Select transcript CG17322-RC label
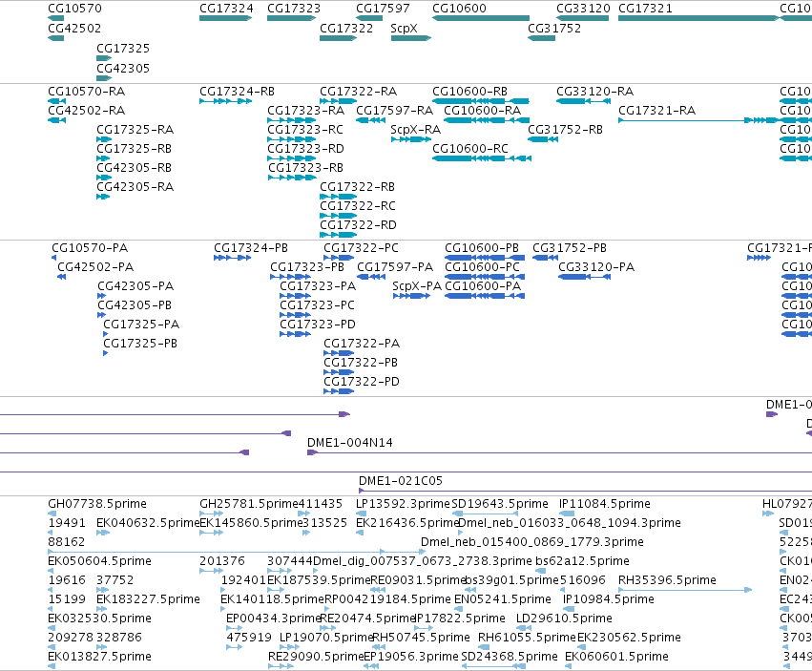Image resolution: width=812 pixels, height=671 pixels. [x=358, y=206]
